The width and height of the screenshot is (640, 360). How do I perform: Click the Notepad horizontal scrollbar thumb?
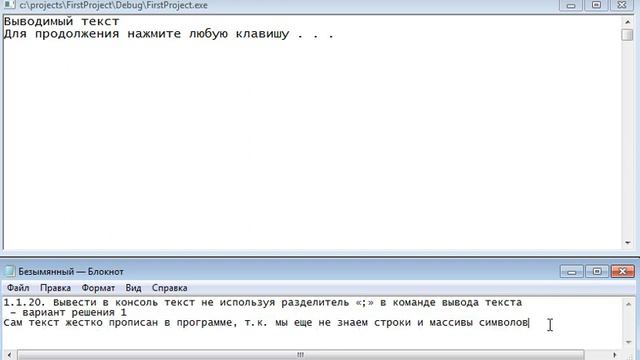[300, 355]
